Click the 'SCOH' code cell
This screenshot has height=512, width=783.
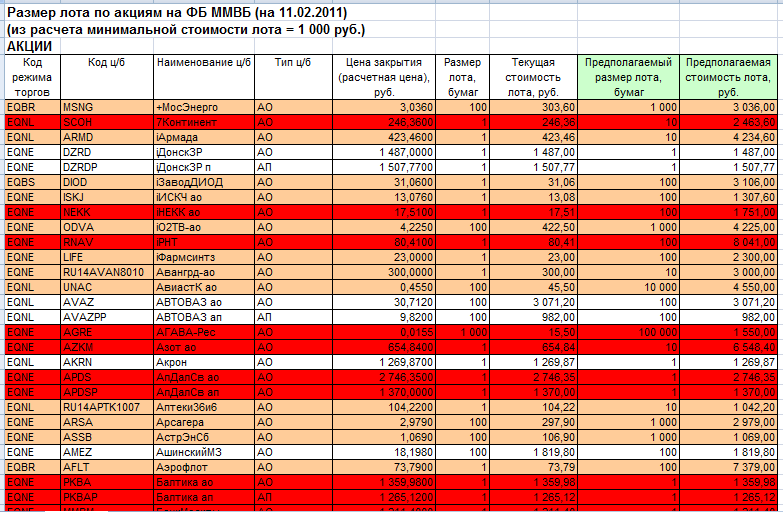coord(107,122)
